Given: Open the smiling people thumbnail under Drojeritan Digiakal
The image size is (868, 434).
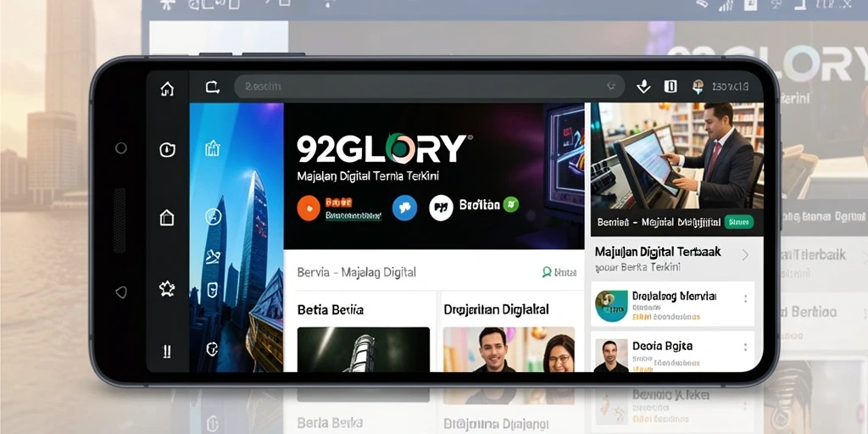Looking at the screenshot, I should 509,349.
